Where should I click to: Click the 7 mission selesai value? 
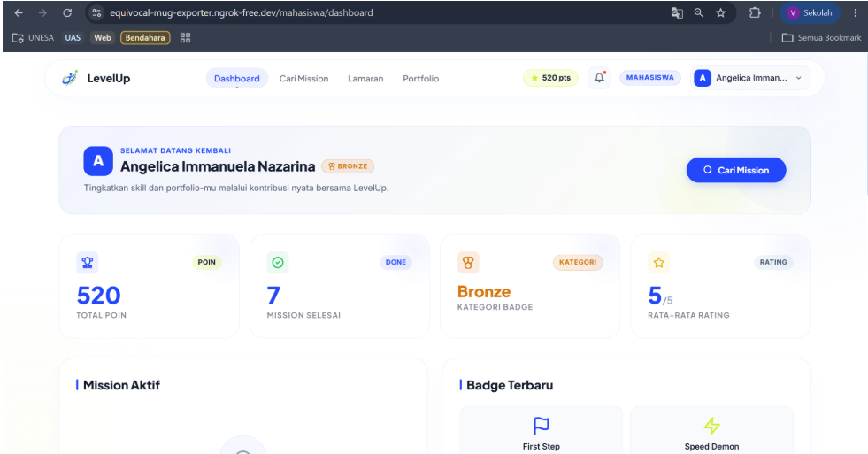[x=273, y=296]
